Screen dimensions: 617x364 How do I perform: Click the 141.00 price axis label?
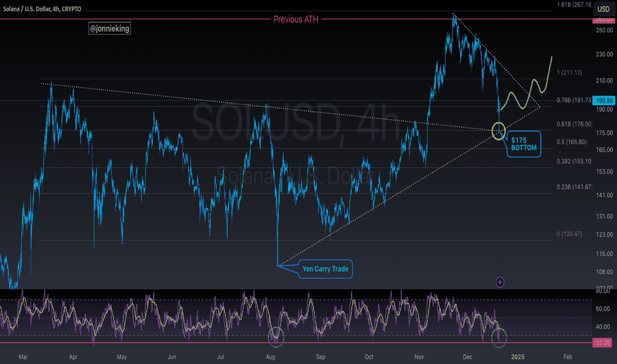point(604,195)
